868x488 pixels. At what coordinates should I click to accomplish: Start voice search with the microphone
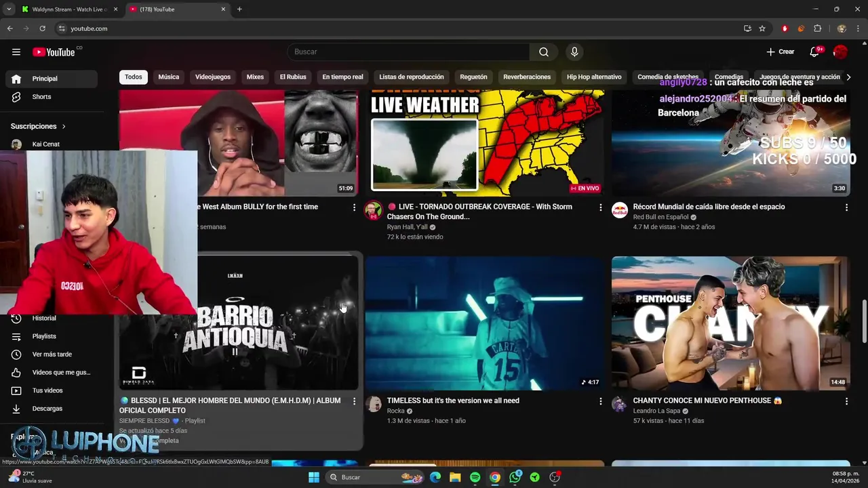click(574, 52)
